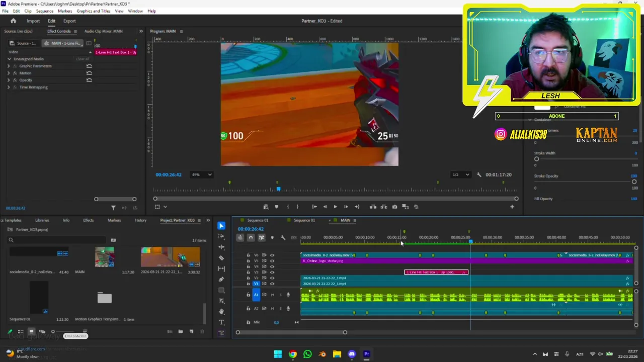Reset the Opacity effect
Screen dimensions: 644x362
pos(89,80)
